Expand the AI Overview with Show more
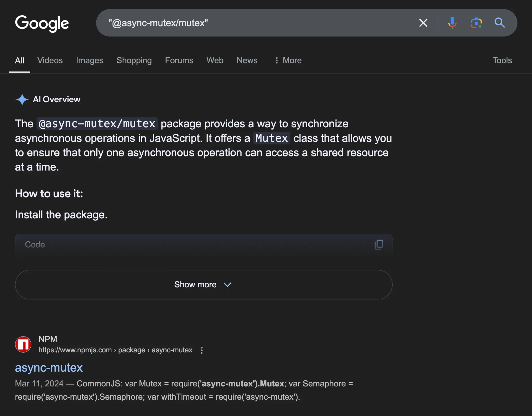 point(204,285)
